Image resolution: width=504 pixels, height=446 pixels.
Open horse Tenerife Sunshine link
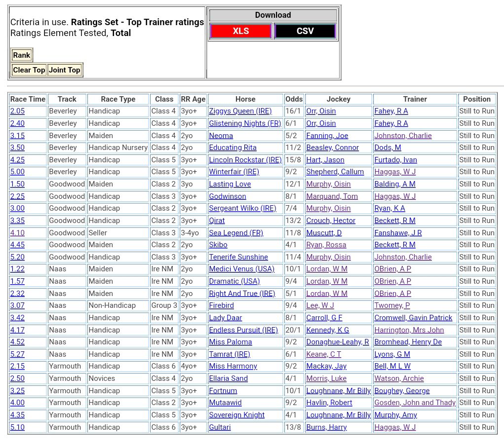point(238,257)
